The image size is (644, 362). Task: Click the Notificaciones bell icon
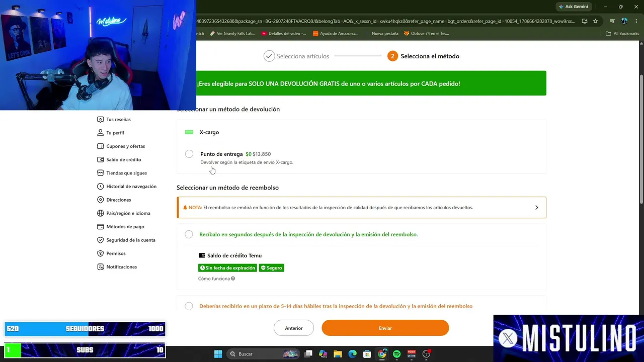point(101,267)
